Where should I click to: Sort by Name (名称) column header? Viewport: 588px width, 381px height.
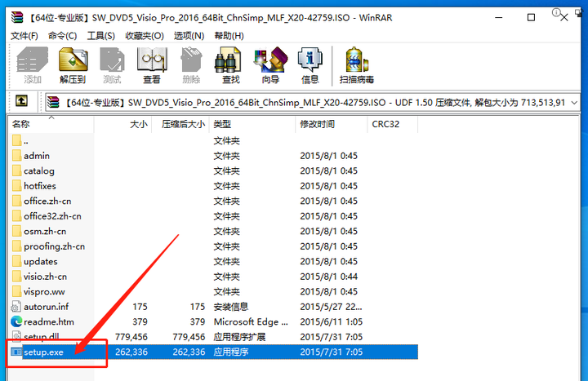(51, 124)
